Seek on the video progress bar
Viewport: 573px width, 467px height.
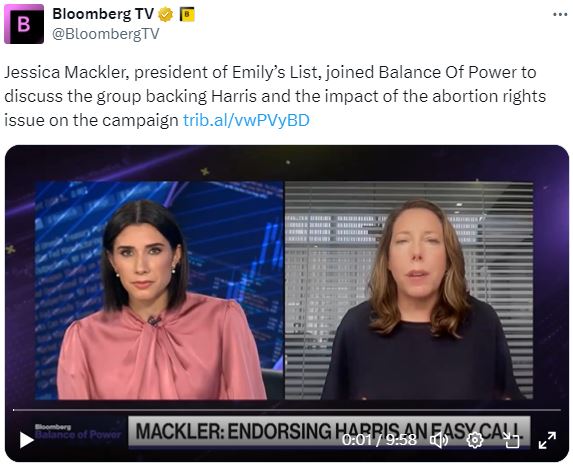click(286, 410)
